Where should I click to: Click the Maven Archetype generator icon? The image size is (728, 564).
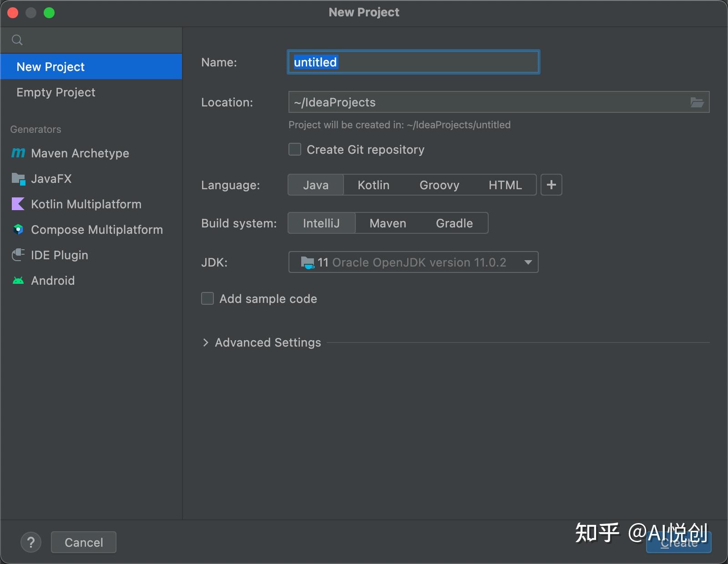(18, 153)
